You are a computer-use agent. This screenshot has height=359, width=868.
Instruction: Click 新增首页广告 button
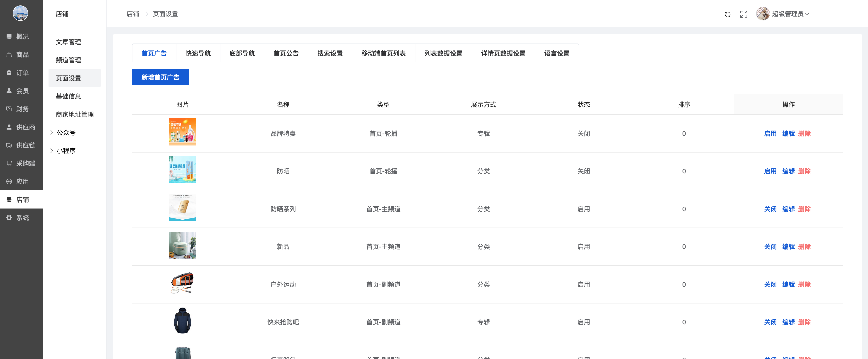tap(160, 78)
